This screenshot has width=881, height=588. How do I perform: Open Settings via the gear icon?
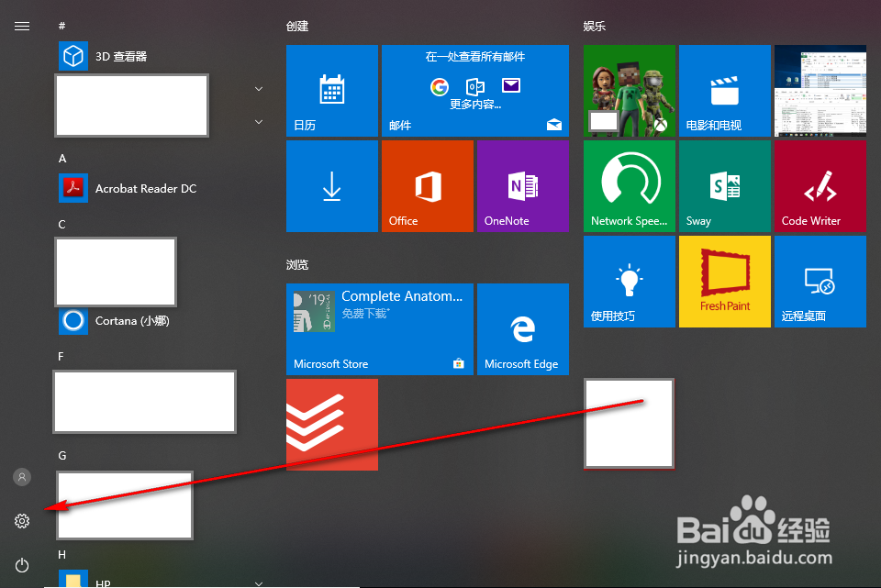[x=22, y=521]
